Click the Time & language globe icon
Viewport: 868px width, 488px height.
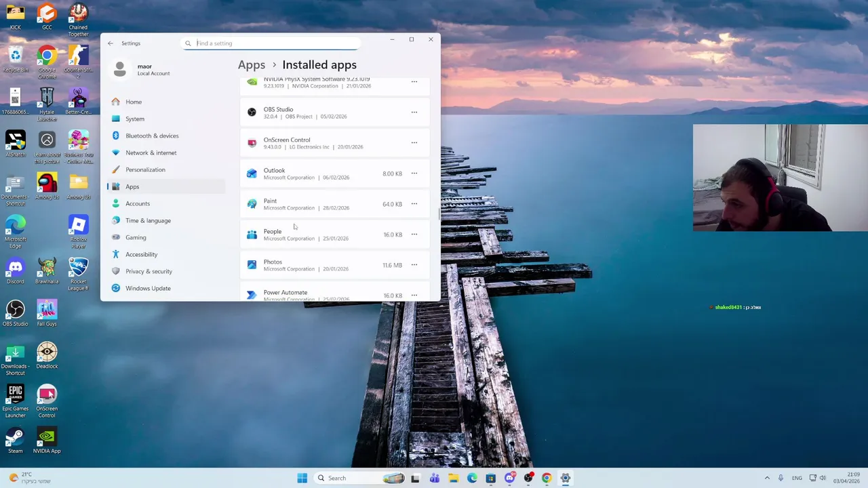[x=115, y=220]
